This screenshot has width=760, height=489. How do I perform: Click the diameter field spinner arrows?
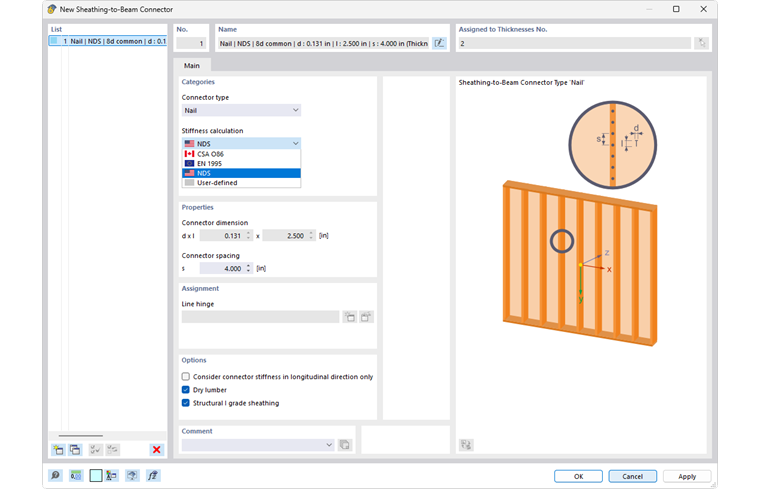click(249, 236)
